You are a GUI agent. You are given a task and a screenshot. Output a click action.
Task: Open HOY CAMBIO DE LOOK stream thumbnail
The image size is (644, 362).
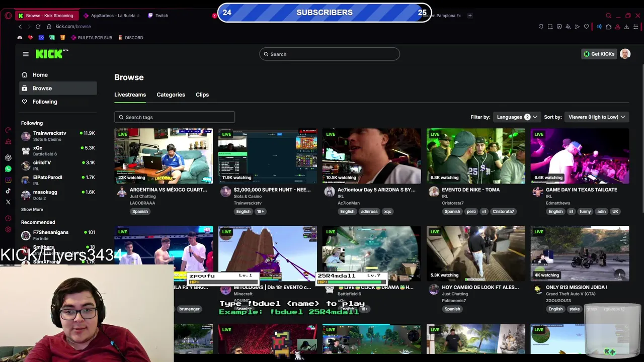pos(476,253)
